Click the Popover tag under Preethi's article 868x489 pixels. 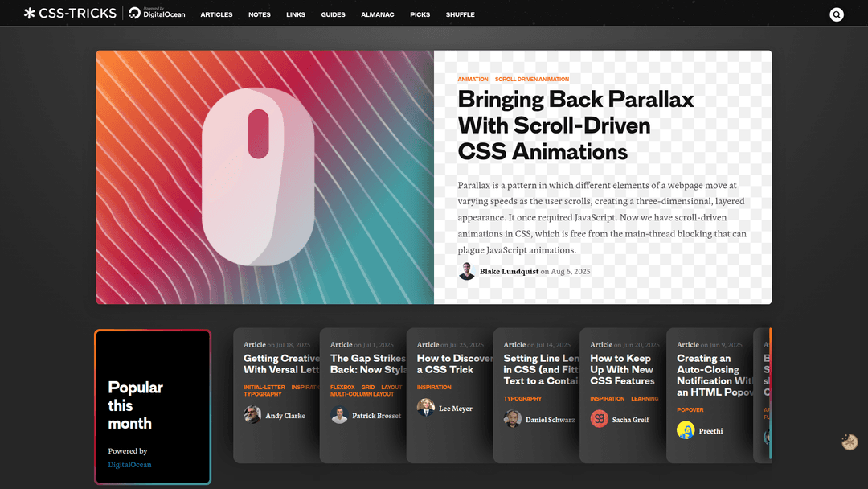click(690, 410)
